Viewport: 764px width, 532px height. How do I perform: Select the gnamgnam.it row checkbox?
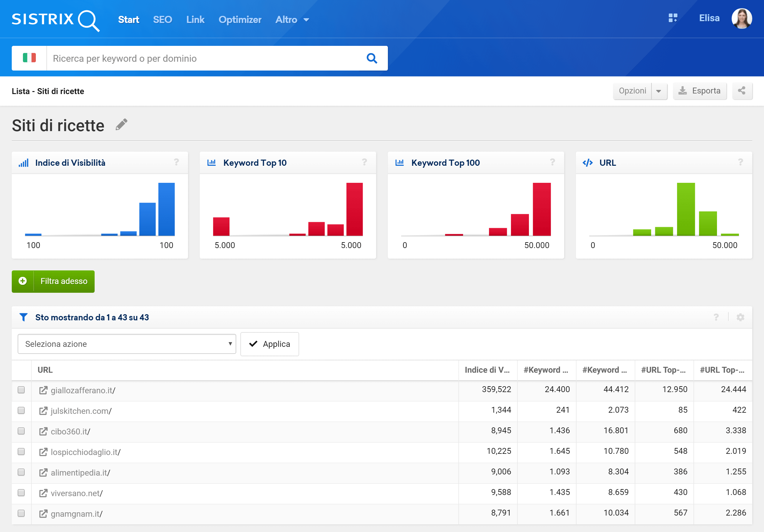tap(21, 513)
